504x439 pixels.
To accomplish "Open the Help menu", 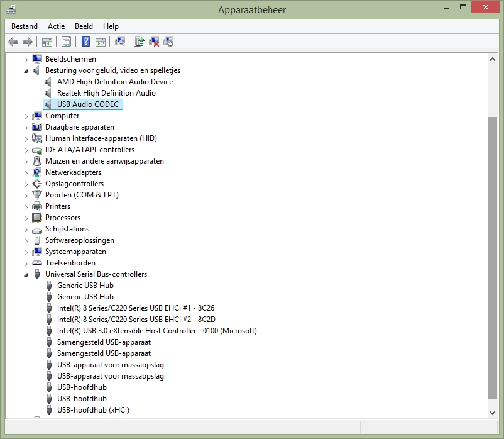I will tap(111, 26).
